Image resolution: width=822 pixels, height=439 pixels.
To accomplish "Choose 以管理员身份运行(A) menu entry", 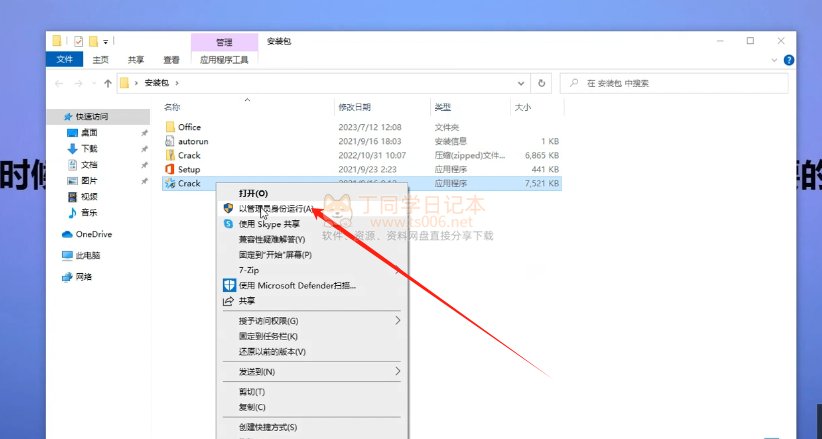I will point(312,209).
